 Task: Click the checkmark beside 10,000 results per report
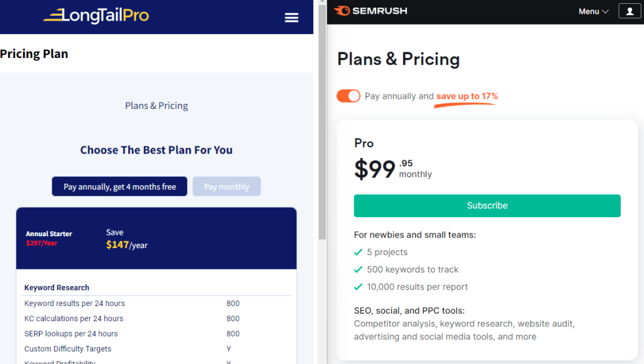point(358,287)
